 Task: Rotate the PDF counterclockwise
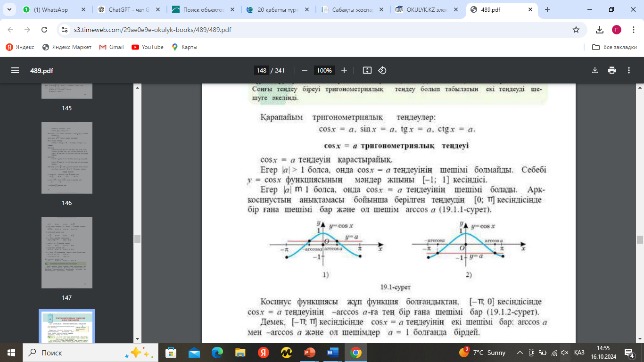382,70
